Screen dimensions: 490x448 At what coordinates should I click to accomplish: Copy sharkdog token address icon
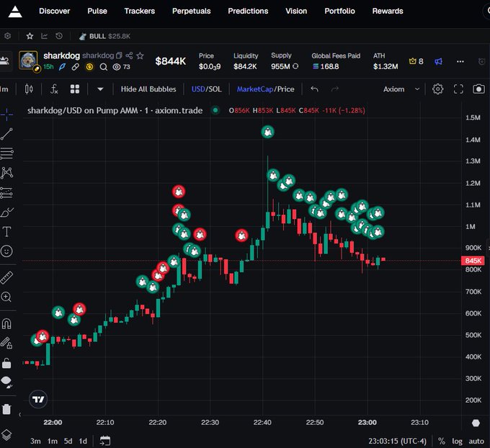click(119, 55)
